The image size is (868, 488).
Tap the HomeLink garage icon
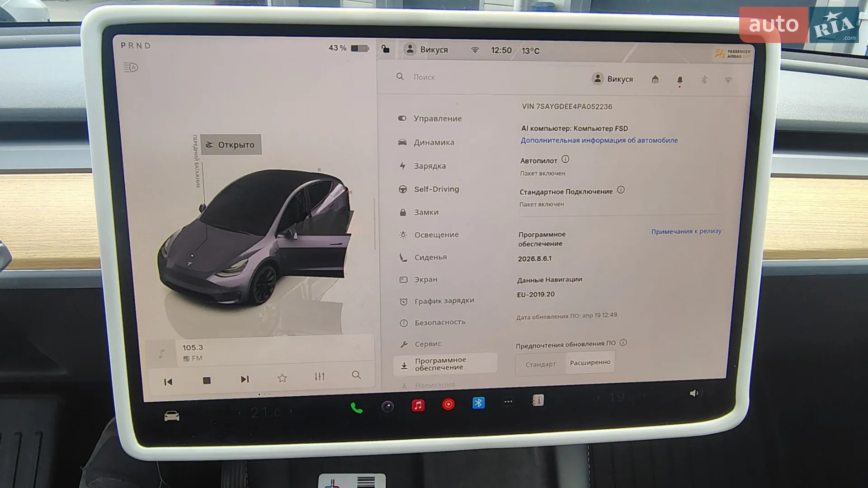655,80
